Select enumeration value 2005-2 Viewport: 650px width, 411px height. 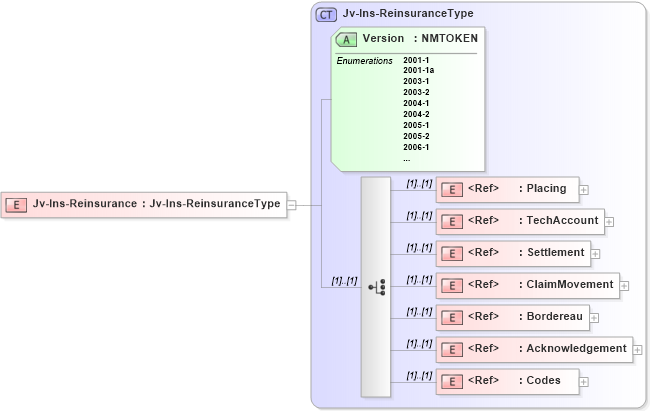[x=416, y=136]
